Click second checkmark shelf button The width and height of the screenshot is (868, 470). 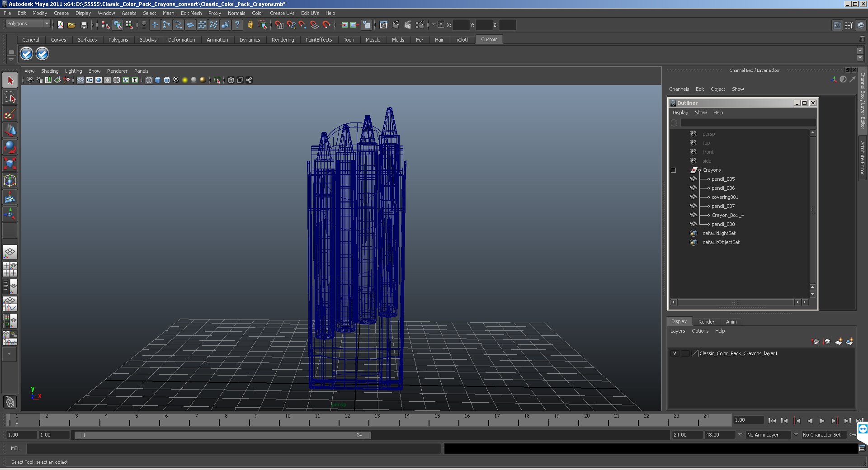click(42, 54)
